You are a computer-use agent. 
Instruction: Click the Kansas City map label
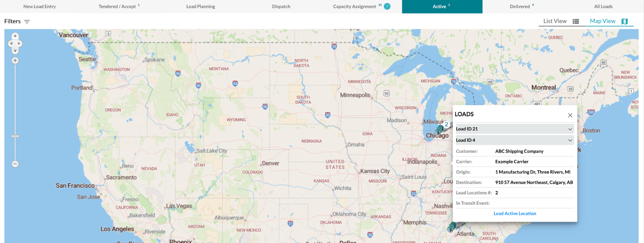pyautogui.click(x=375, y=171)
